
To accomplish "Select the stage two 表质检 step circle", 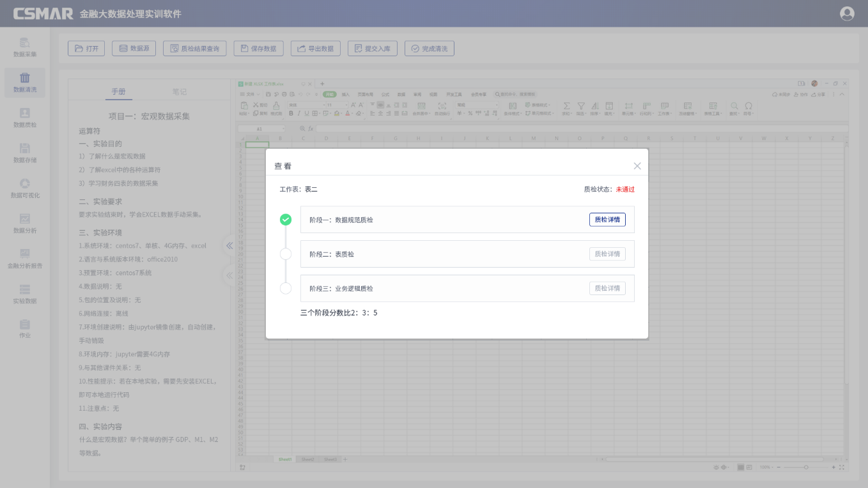I will (x=286, y=254).
